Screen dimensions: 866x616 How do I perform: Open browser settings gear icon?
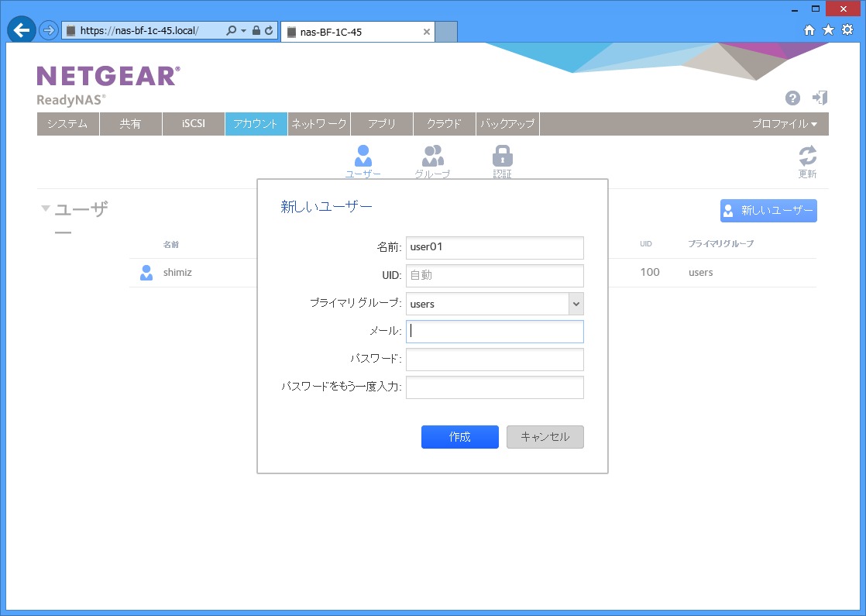(847, 30)
